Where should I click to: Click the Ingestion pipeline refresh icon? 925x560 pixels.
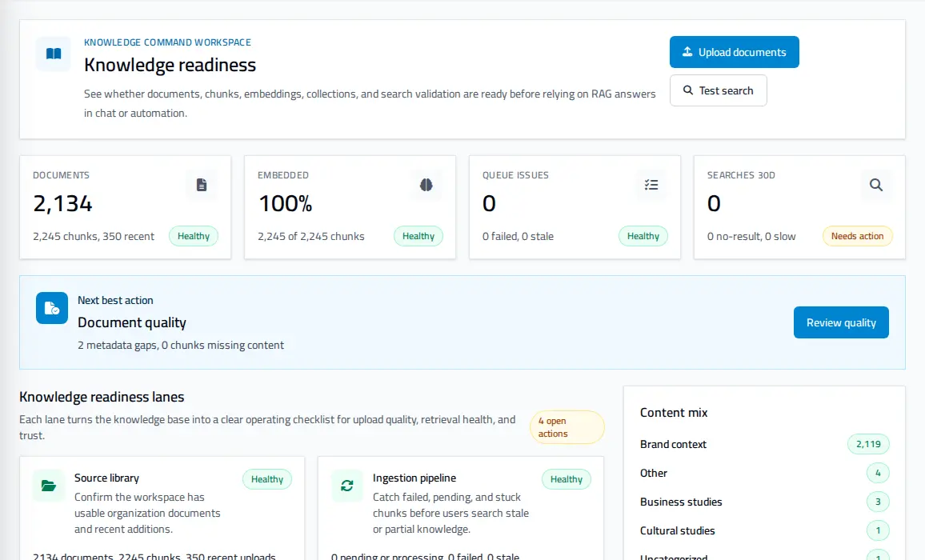tap(347, 486)
